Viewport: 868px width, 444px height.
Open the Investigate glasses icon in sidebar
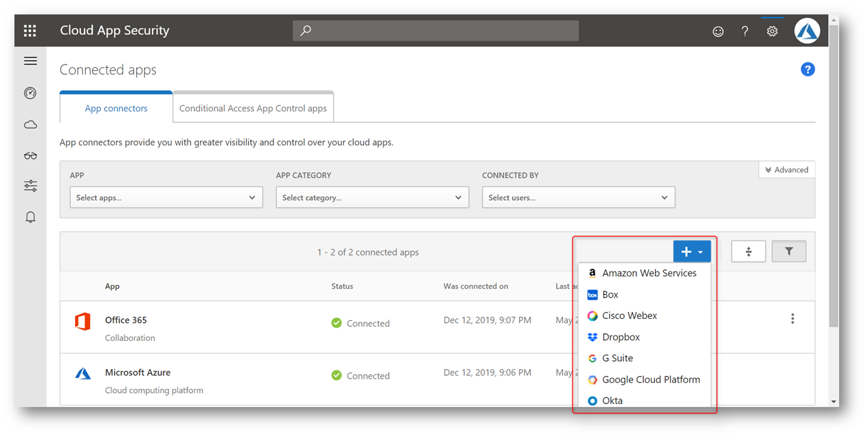coord(30,155)
